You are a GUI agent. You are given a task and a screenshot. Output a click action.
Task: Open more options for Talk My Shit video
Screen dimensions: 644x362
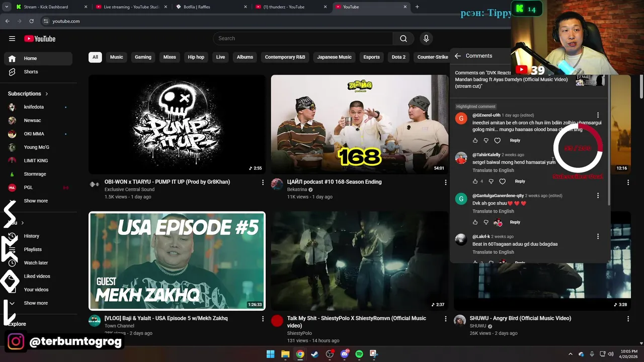click(445, 319)
